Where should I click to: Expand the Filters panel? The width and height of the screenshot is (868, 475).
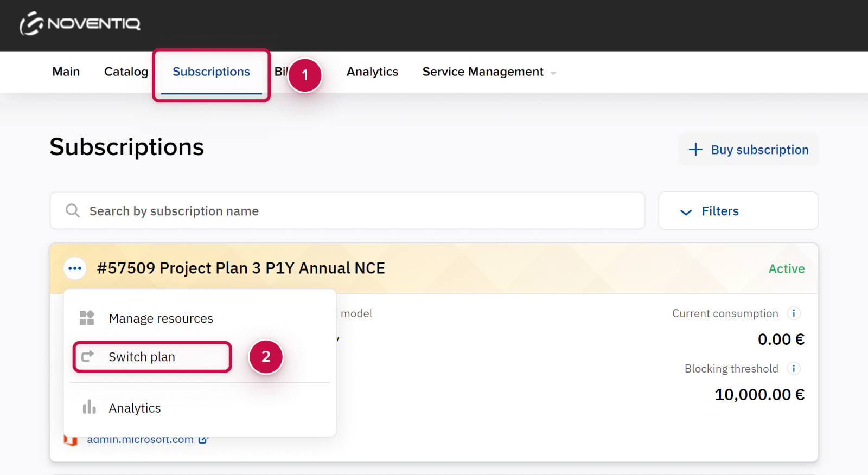pos(738,211)
